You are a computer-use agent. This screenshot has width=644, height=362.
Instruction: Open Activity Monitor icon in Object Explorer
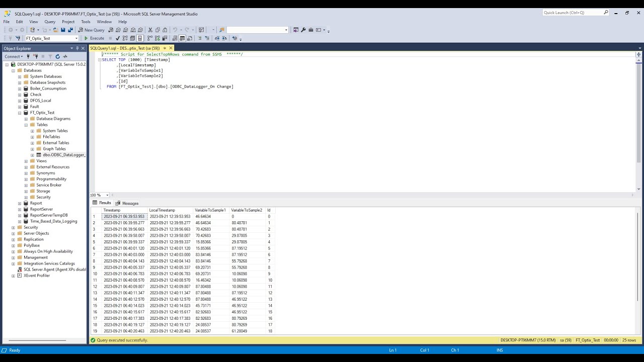tap(65, 56)
